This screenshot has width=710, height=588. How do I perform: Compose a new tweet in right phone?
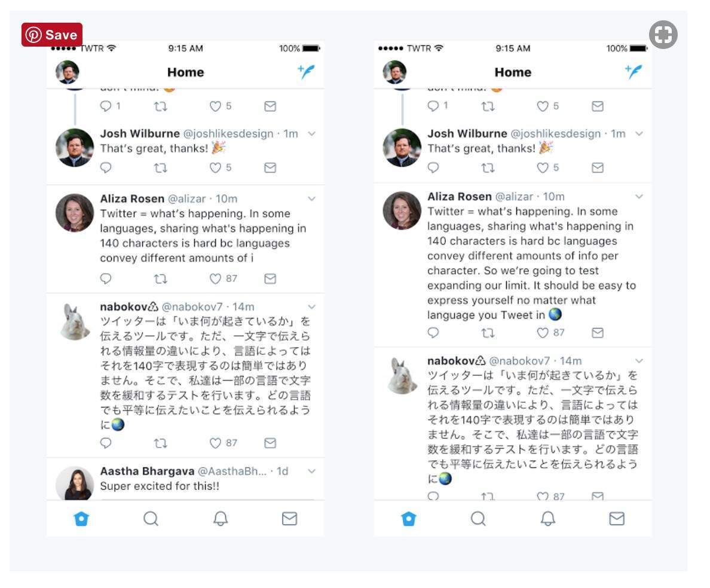pyautogui.click(x=634, y=72)
